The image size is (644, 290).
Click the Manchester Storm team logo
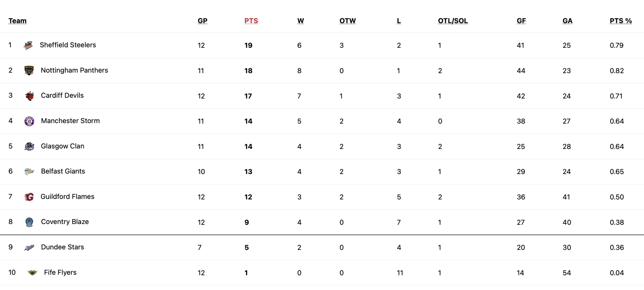pos(29,121)
